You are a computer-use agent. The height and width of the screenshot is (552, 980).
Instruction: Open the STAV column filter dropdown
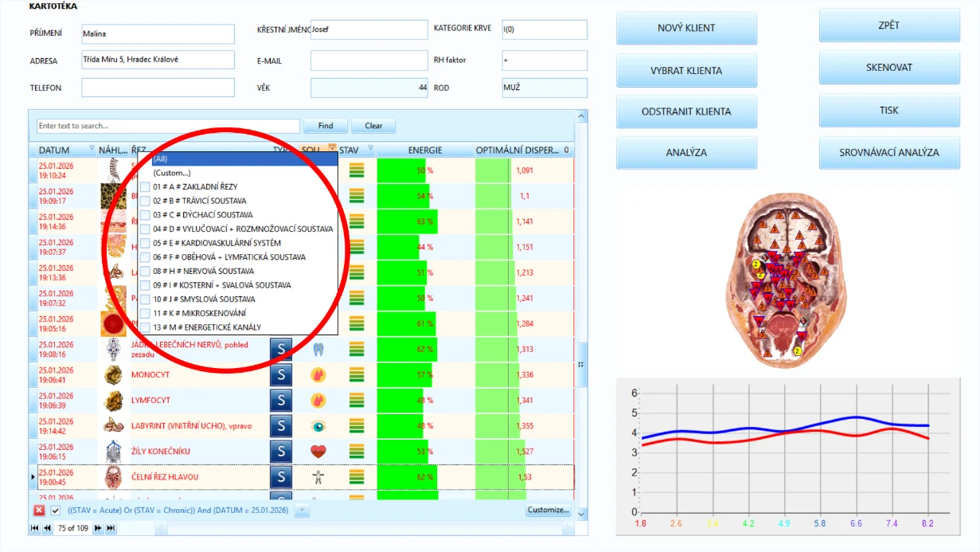tap(370, 148)
